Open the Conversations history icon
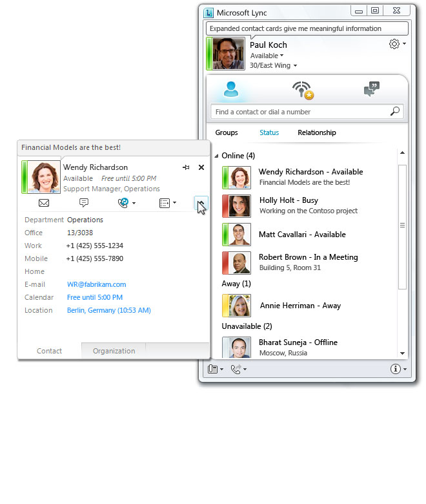 pos(372,89)
